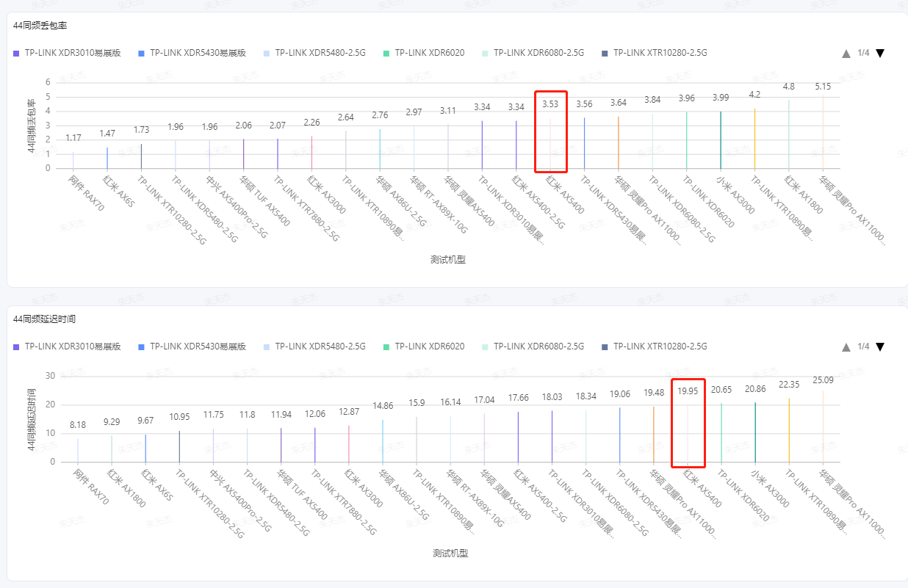Select the bar valued 4.8 for 红米 AX1800
Image resolution: width=908 pixels, height=588 pixels.
pos(789,134)
